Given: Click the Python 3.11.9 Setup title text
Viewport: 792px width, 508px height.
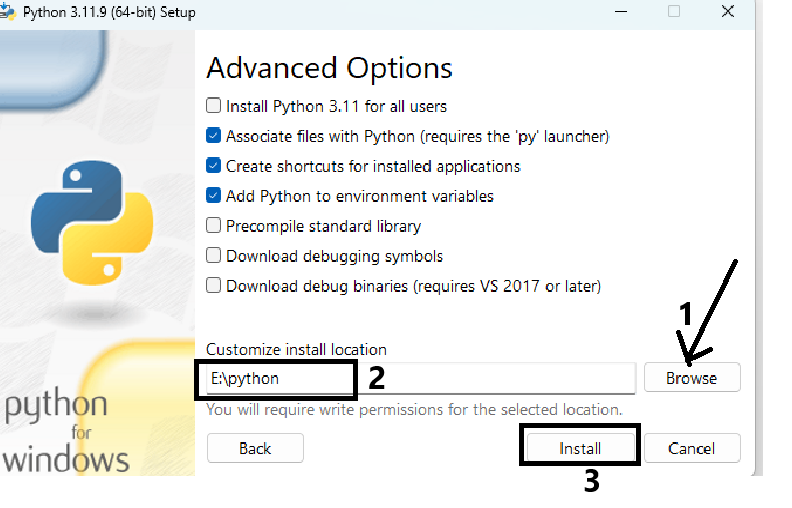Looking at the screenshot, I should [x=109, y=13].
